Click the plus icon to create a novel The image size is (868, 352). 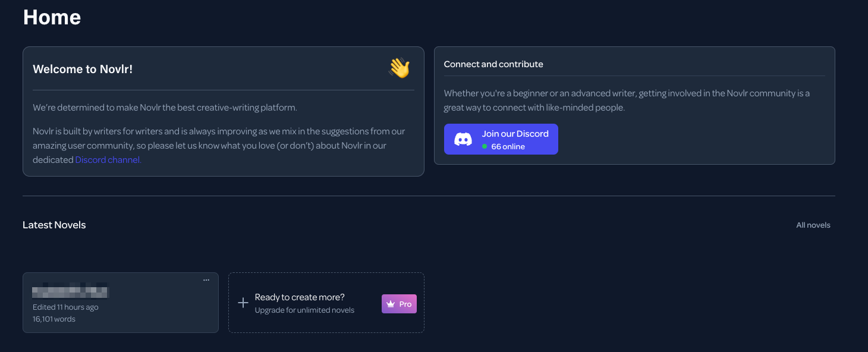click(x=243, y=303)
